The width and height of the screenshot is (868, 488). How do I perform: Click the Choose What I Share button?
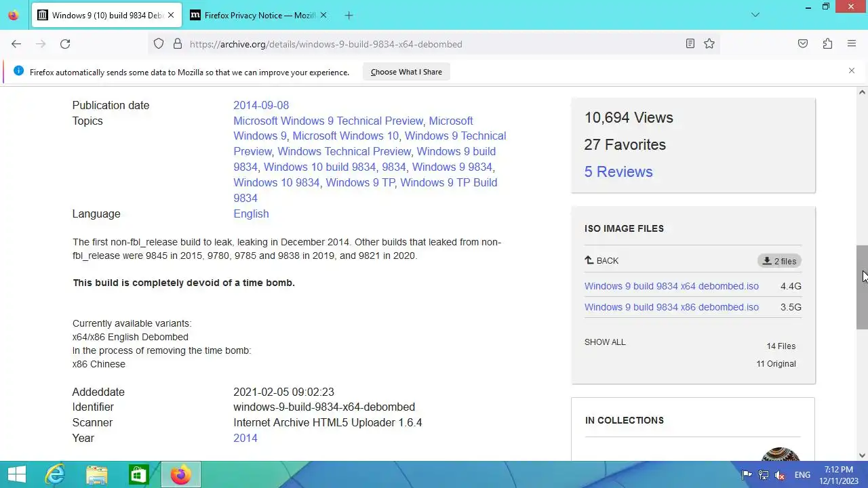coord(406,72)
